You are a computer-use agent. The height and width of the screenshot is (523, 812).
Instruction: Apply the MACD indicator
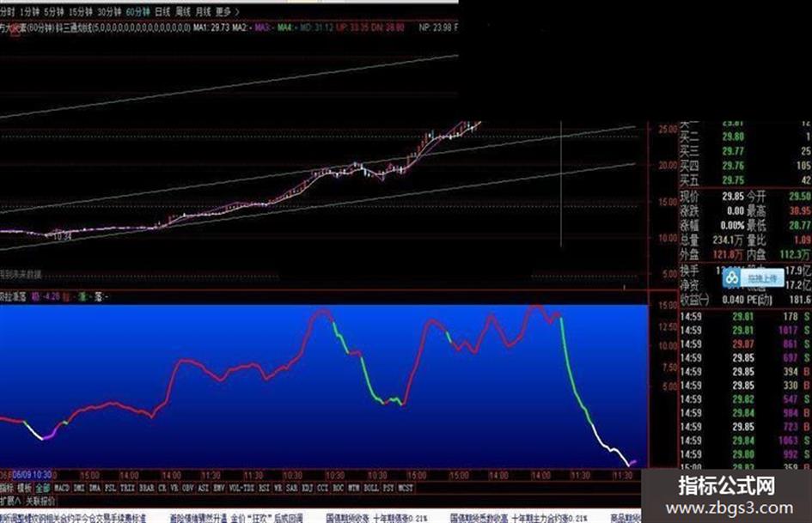pyautogui.click(x=62, y=488)
